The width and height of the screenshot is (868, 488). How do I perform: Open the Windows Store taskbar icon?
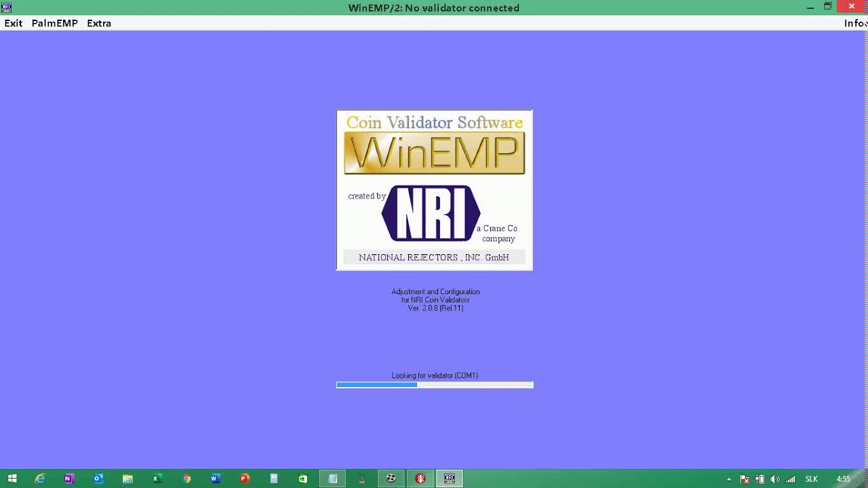(303, 479)
